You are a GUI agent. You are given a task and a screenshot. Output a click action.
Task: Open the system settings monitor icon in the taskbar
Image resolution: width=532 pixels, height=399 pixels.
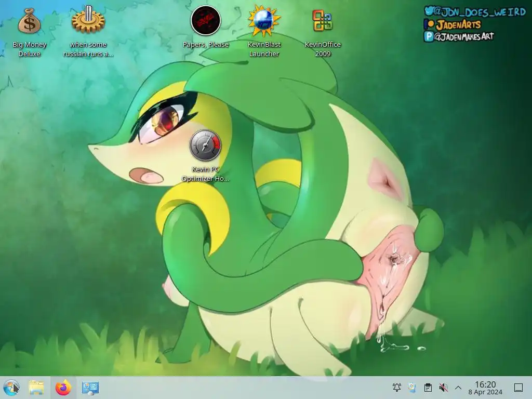pyautogui.click(x=90, y=388)
